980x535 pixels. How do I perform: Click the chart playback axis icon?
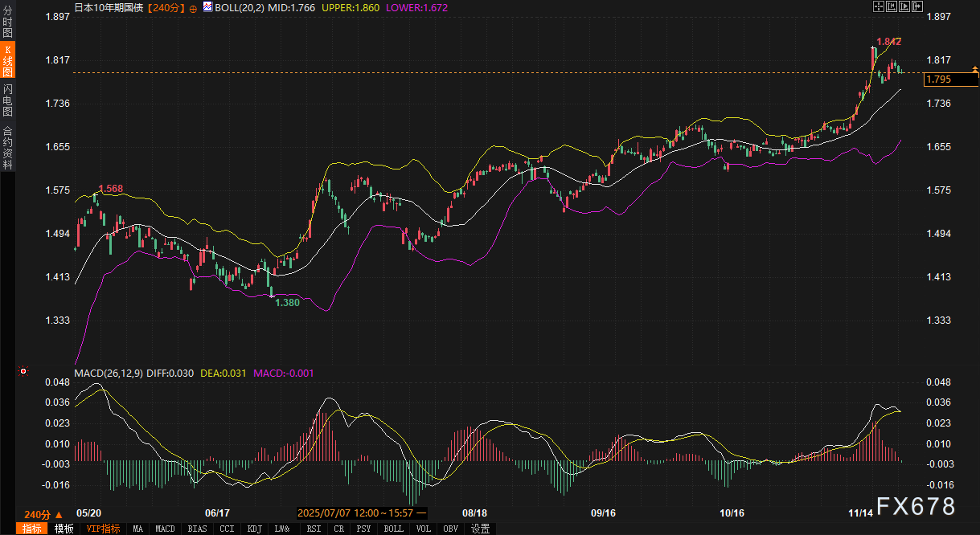pyautogui.click(x=904, y=6)
